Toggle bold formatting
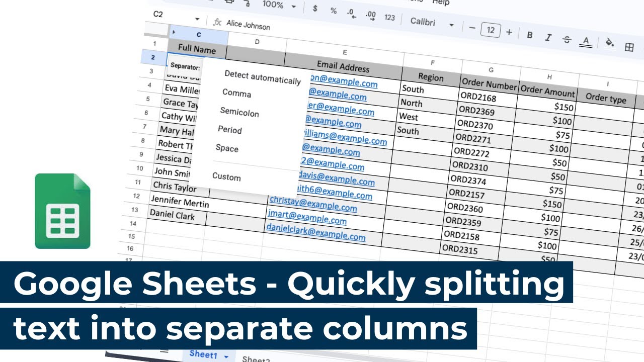 point(530,35)
